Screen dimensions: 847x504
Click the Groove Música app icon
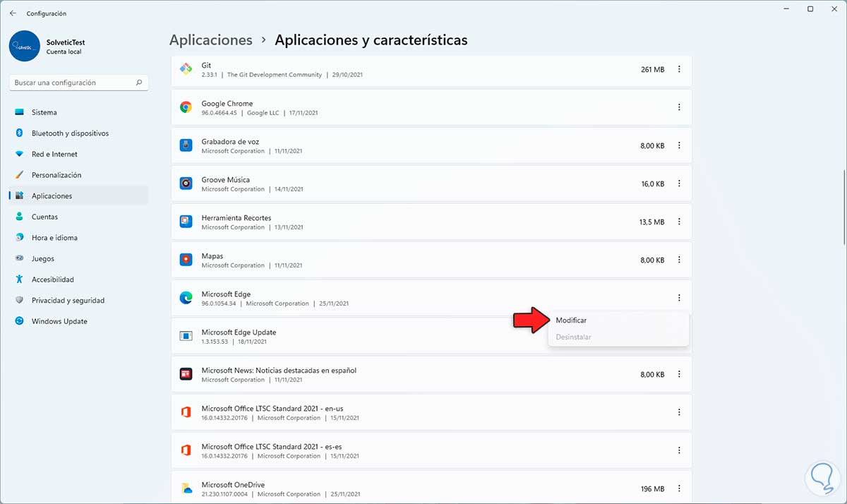[186, 184]
